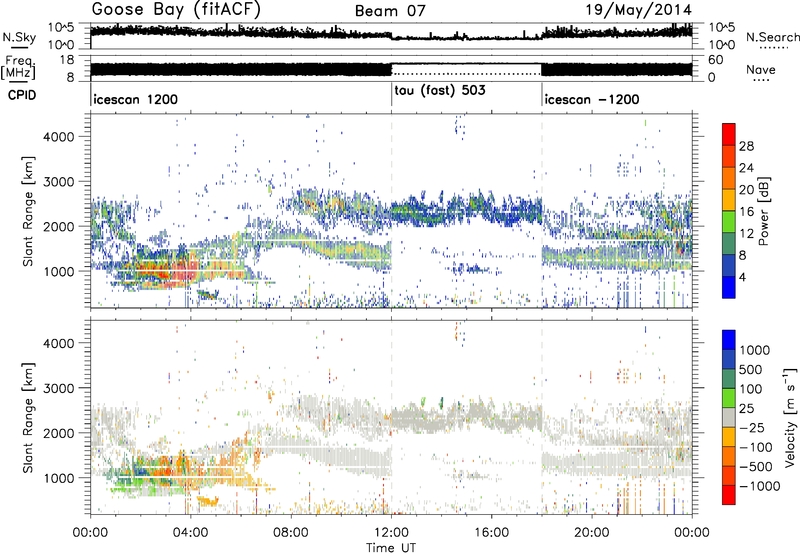The image size is (800, 554).
Task: Pick the light green 12–16 dB Power swatch
Action: tap(729, 222)
